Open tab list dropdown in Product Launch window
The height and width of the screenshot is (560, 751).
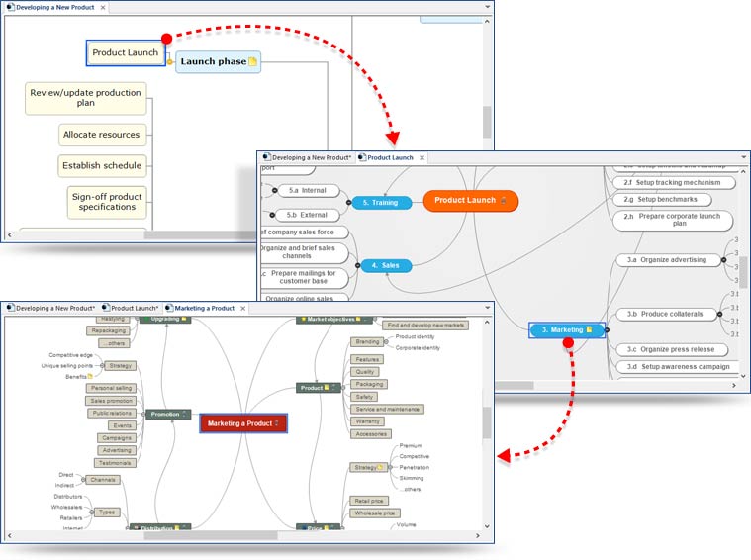744,156
